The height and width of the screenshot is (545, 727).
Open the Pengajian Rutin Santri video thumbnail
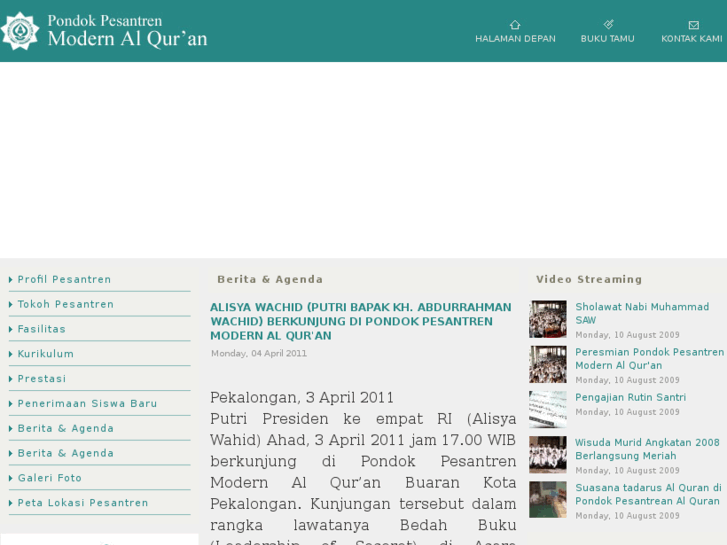548,409
